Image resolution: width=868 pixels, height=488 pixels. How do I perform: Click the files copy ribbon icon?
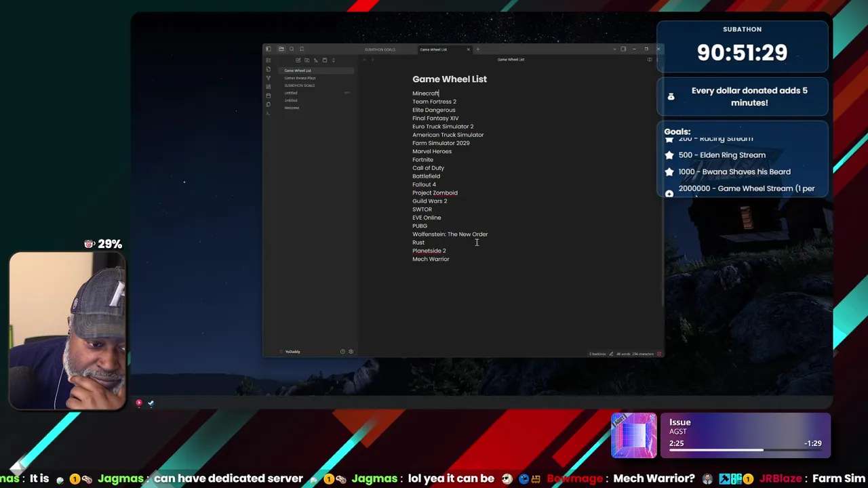coord(269,104)
